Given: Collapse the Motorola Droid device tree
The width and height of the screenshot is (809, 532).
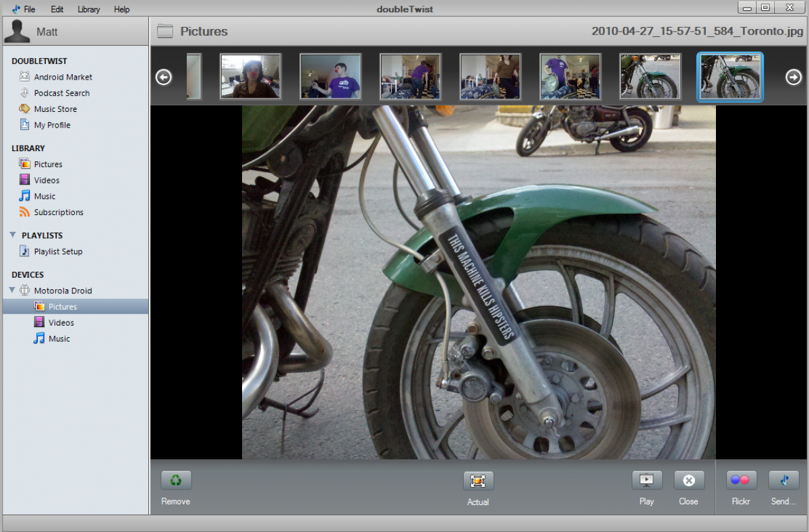Looking at the screenshot, I should [12, 291].
